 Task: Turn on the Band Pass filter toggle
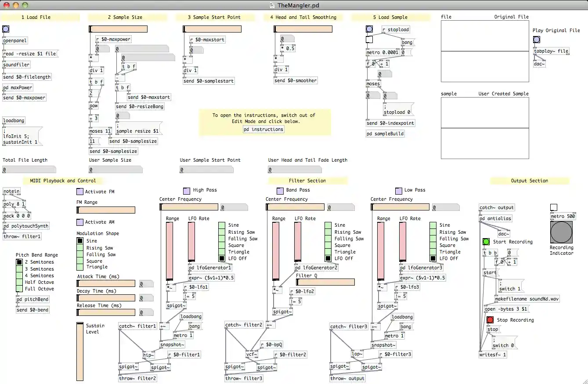[x=280, y=191]
